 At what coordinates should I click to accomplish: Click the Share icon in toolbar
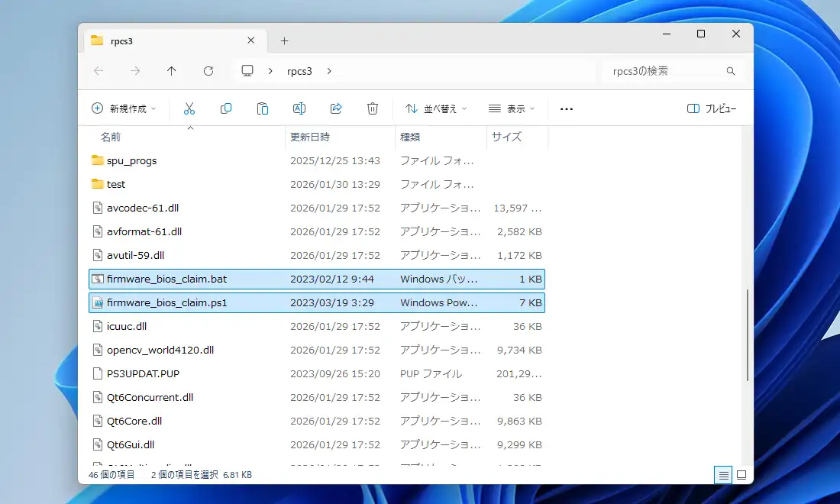pyautogui.click(x=336, y=108)
